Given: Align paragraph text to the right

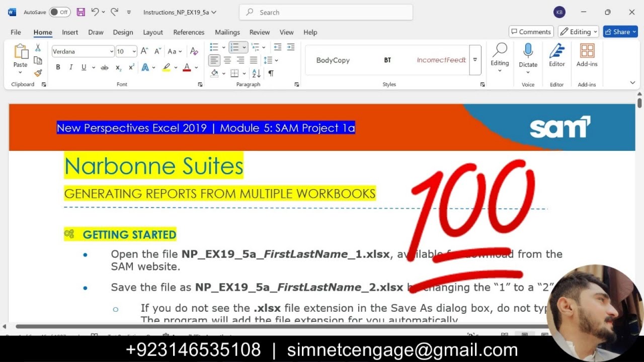Looking at the screenshot, I should pyautogui.click(x=240, y=60).
